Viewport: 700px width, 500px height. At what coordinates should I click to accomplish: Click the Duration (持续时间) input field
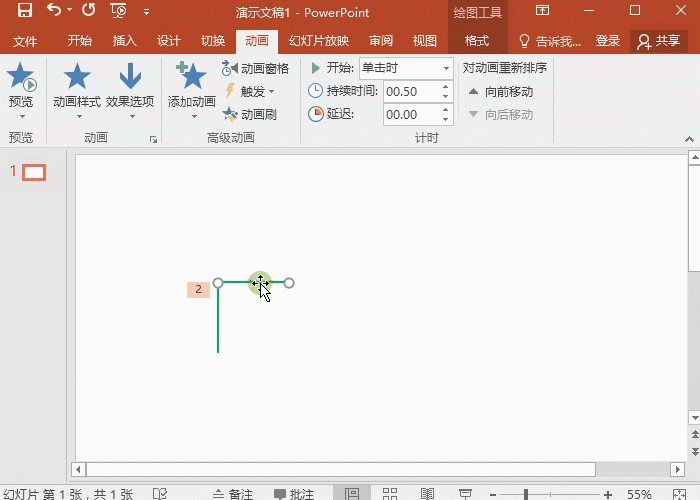point(412,92)
